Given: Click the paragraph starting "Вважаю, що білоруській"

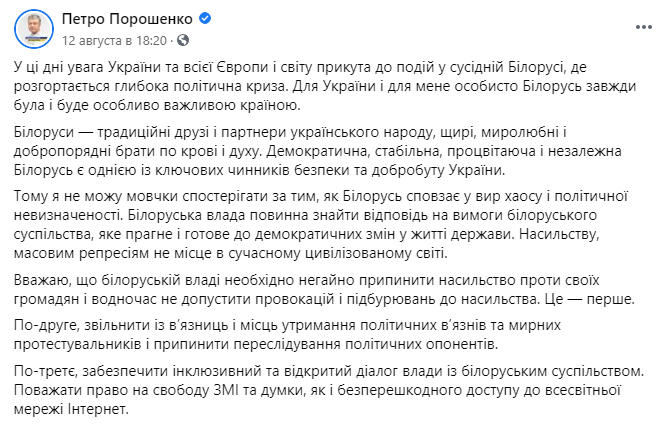Looking at the screenshot, I should 324,290.
